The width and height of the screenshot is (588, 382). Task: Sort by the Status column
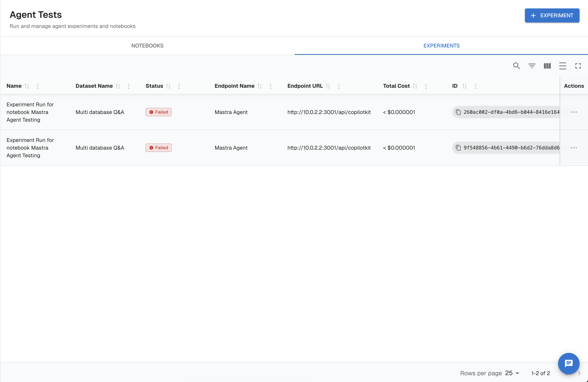click(x=168, y=86)
